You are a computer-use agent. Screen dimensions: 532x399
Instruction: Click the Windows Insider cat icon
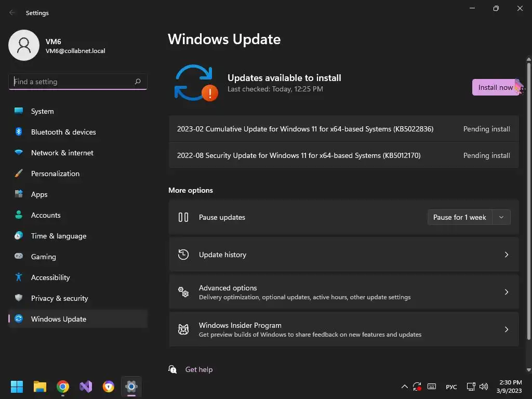[x=183, y=329]
